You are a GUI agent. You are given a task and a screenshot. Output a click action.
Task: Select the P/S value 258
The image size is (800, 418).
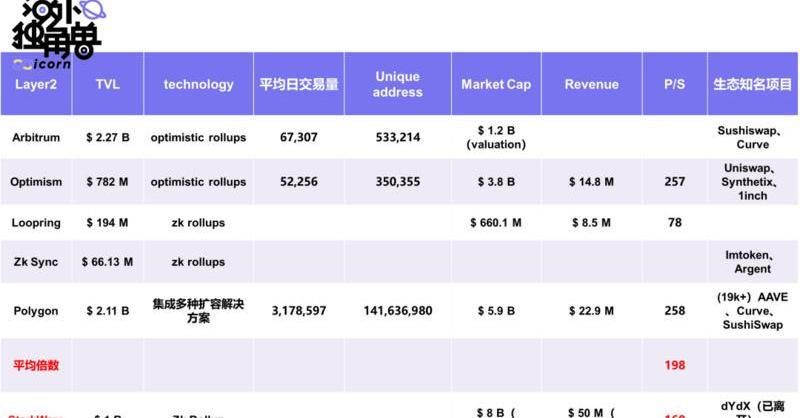674,311
